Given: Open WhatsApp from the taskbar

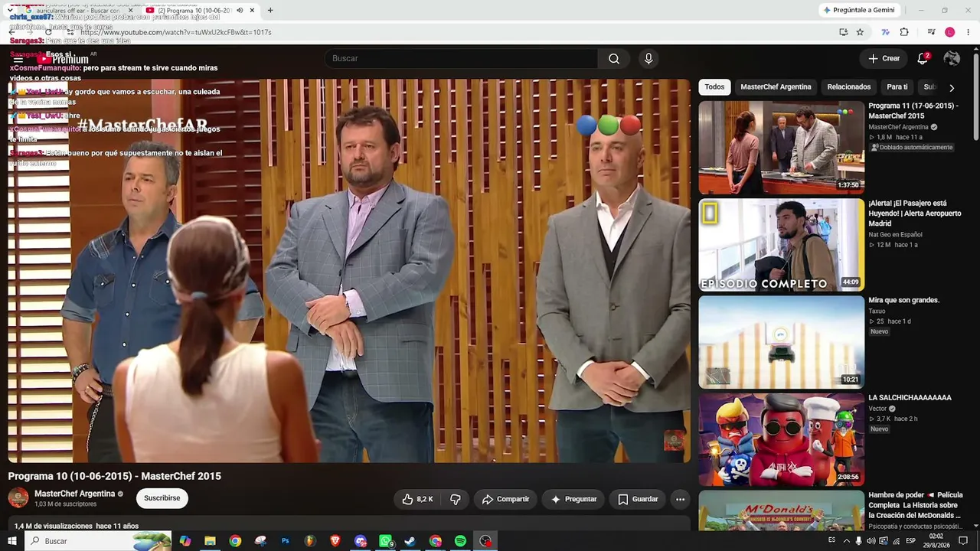Looking at the screenshot, I should coord(385,541).
